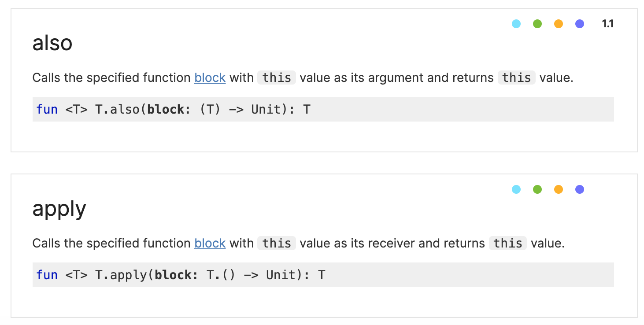644x325 pixels.
Task: Click the 1.1 version badge
Action: [x=608, y=24]
